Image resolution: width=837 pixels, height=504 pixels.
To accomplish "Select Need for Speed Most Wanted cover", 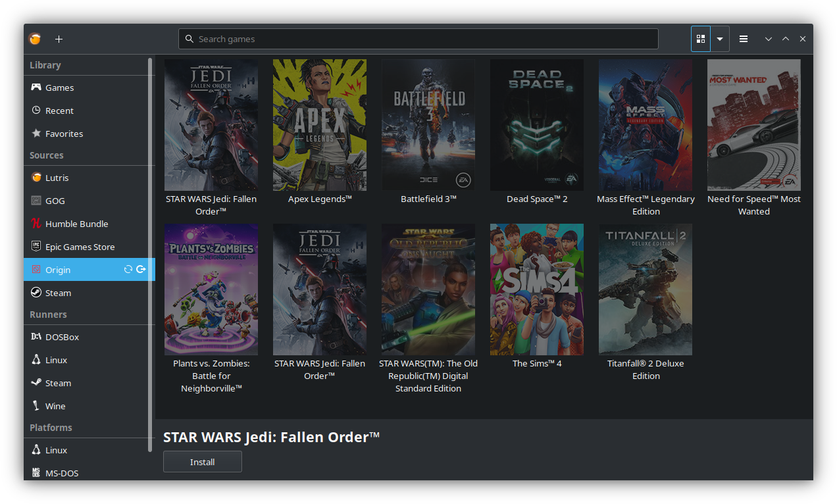I will 754,125.
